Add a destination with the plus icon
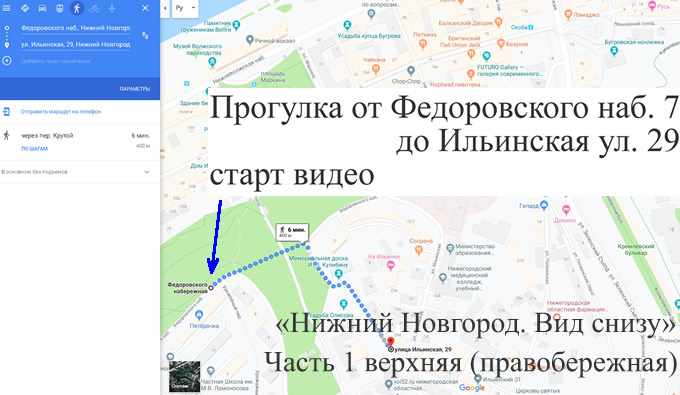This screenshot has height=395, width=680. coord(7,61)
